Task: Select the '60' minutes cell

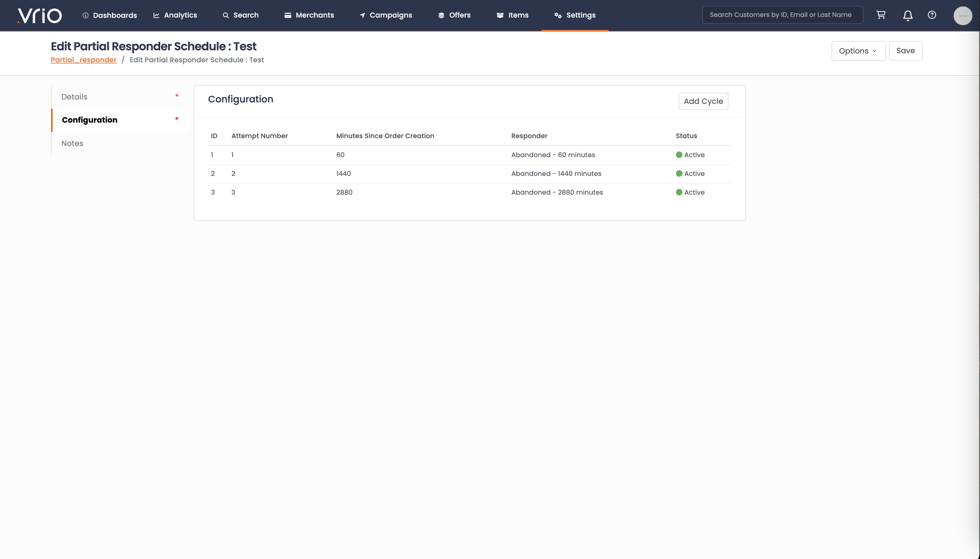Action: (340, 155)
